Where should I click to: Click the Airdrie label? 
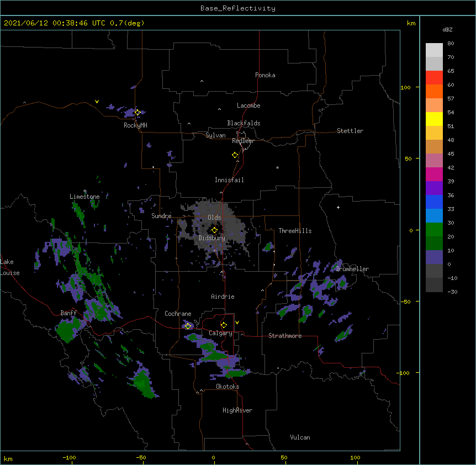(x=223, y=297)
